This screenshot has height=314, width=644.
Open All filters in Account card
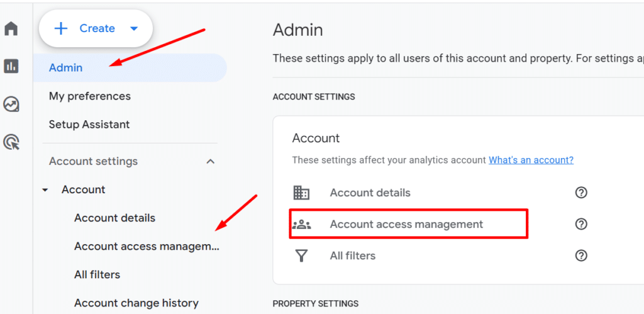tap(352, 255)
